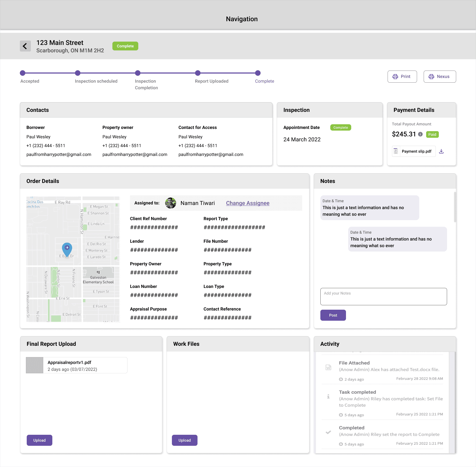Click the info icon next to $245.31
This screenshot has width=476, height=467.
click(420, 134)
